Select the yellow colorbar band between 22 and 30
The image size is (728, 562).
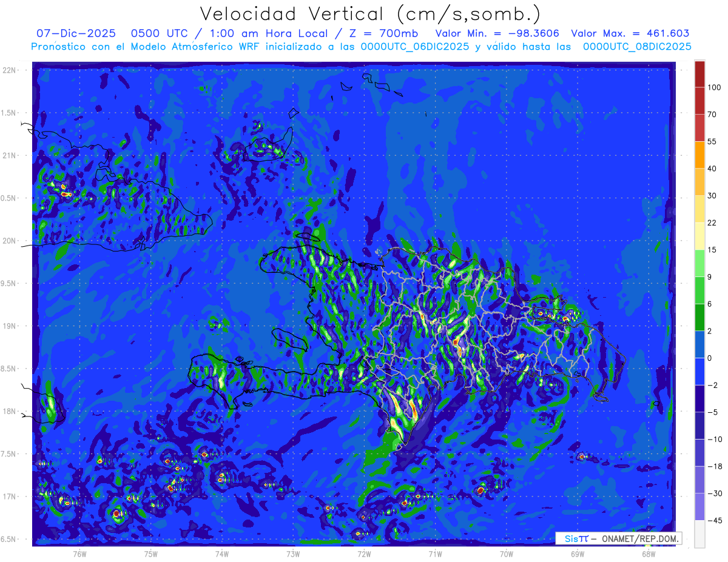tap(699, 209)
